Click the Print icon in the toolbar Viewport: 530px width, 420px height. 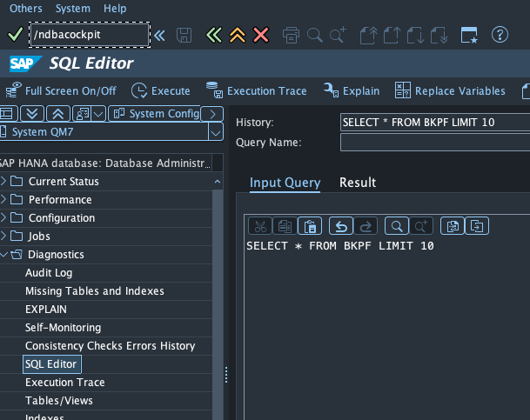[x=291, y=35]
